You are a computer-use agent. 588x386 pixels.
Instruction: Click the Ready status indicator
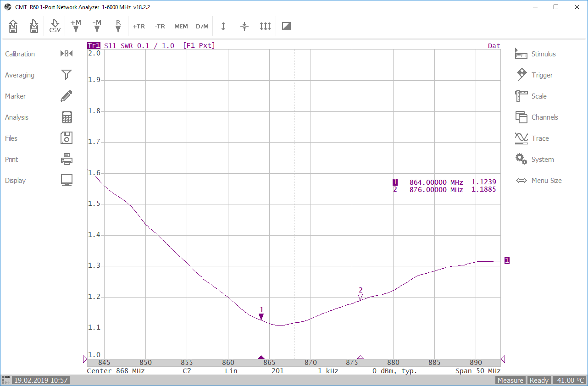coord(539,380)
